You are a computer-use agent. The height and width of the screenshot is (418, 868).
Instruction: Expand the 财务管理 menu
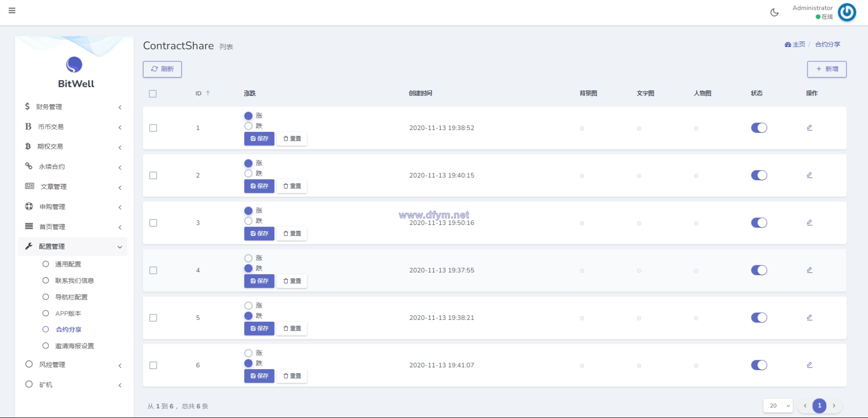click(x=74, y=107)
